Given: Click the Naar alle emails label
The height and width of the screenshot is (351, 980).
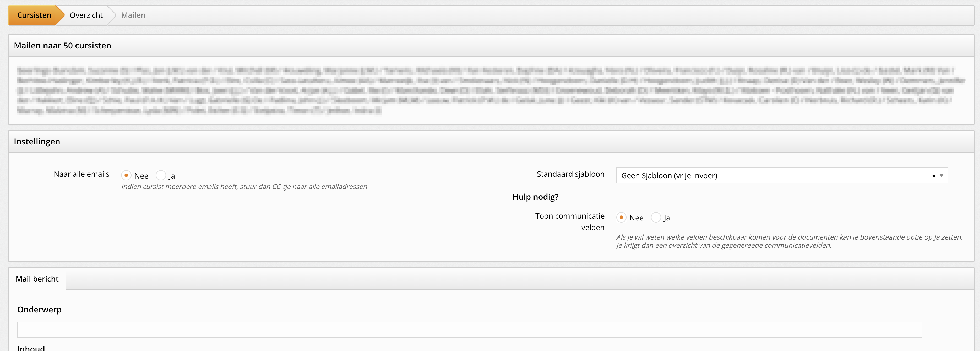Looking at the screenshot, I should [x=81, y=174].
